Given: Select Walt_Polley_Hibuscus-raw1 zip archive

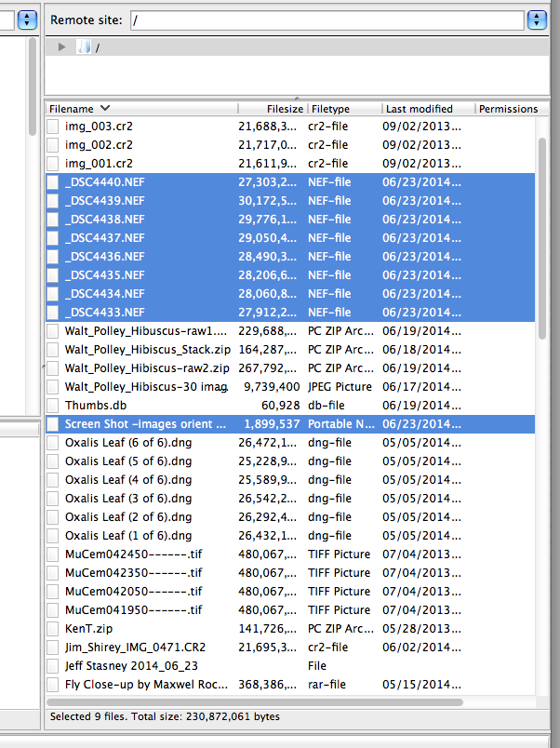Looking at the screenshot, I should [x=290, y=331].
